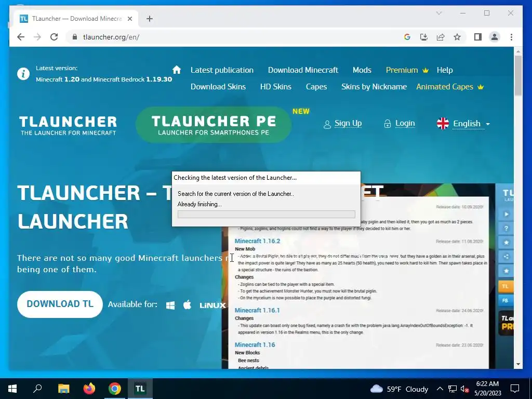Screen dimensions: 532x399
Task: View site information lock icon
Action: 75,37
